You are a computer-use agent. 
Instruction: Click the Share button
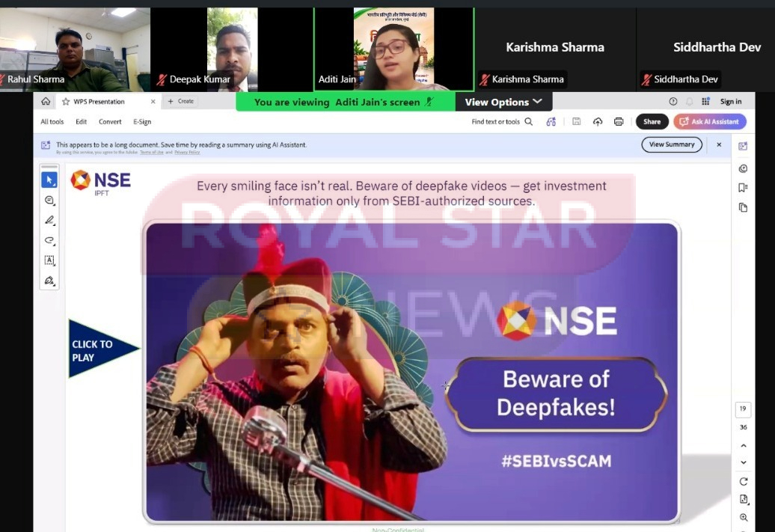pos(652,122)
